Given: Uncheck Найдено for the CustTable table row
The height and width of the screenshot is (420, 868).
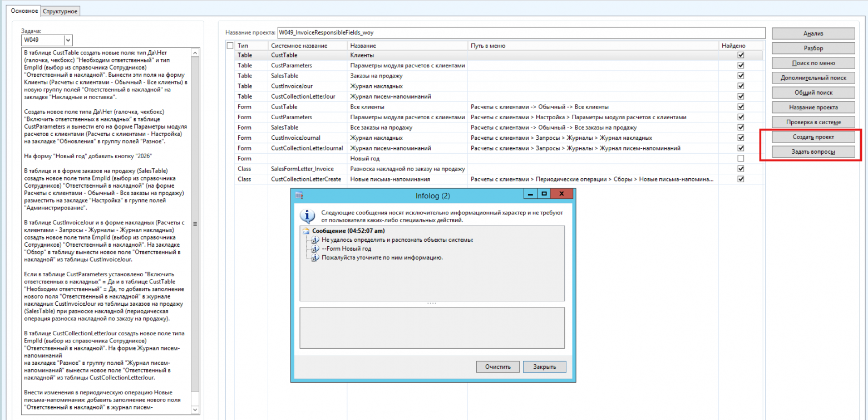Looking at the screenshot, I should coord(740,55).
